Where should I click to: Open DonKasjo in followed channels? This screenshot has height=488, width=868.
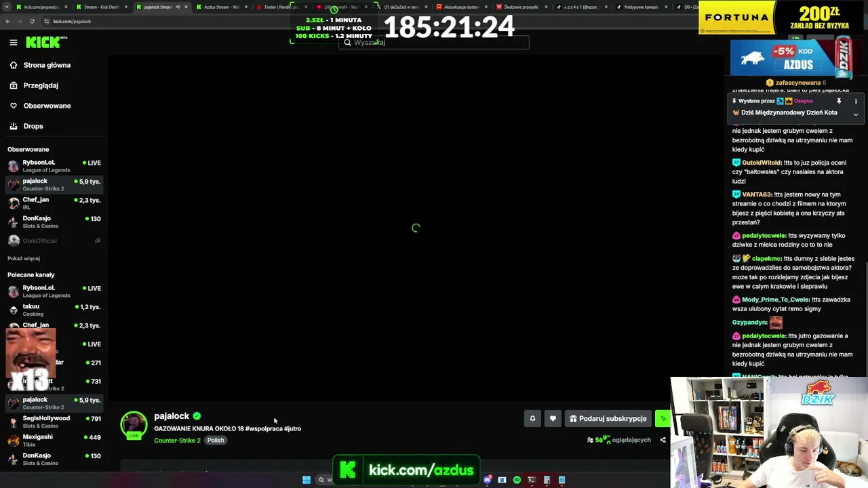point(54,222)
